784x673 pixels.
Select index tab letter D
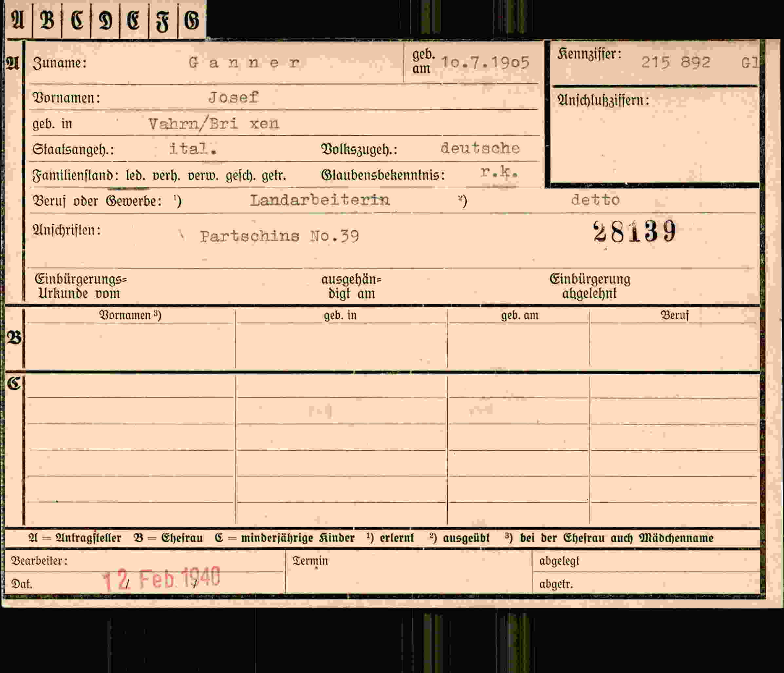pyautogui.click(x=105, y=20)
